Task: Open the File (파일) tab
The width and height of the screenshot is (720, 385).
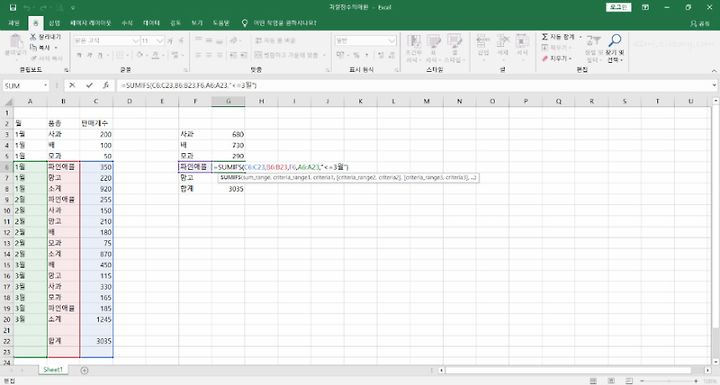Action: [x=14, y=23]
